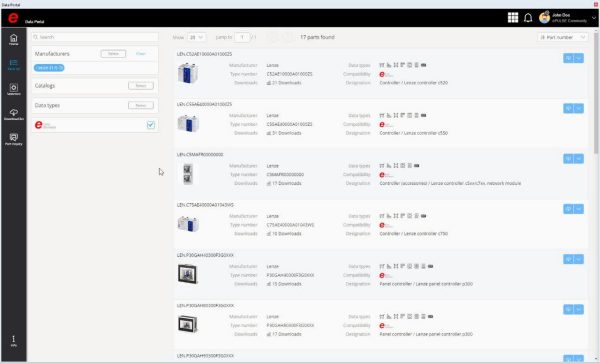This screenshot has width=600, height=363.
Task: Open the notifications bell
Action: [528, 18]
